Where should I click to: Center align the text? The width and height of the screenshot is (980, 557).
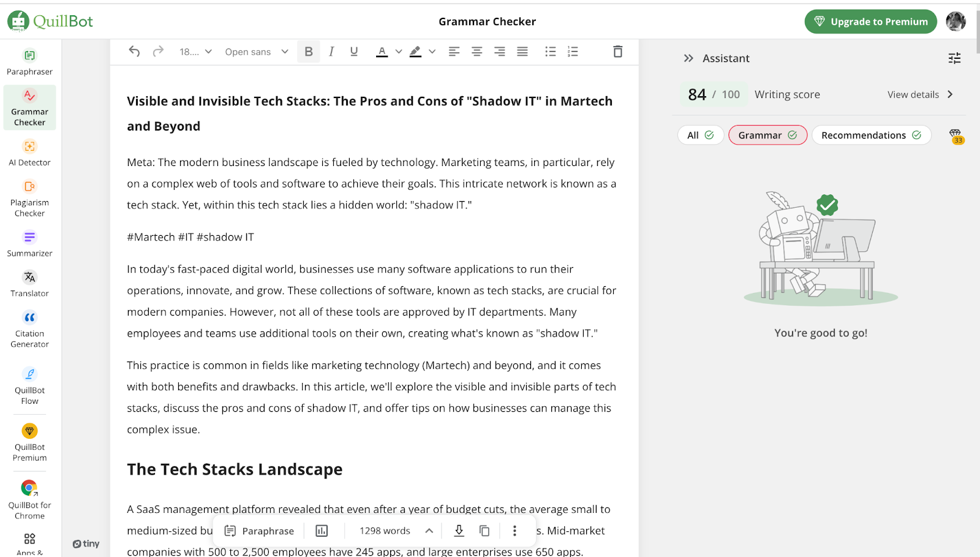point(477,51)
